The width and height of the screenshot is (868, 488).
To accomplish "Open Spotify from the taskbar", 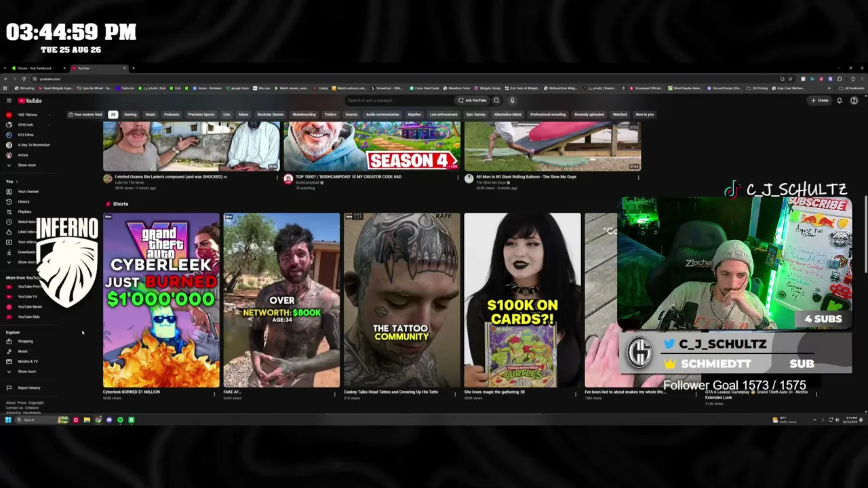I will [x=120, y=420].
